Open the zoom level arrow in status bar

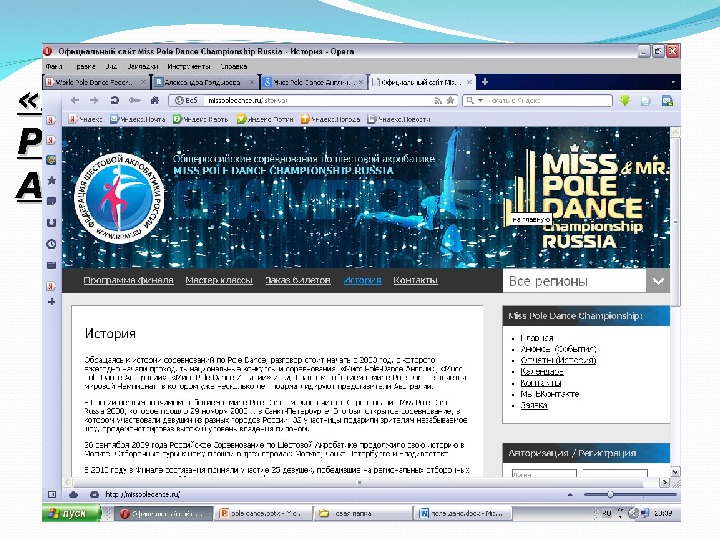pyautogui.click(x=570, y=495)
